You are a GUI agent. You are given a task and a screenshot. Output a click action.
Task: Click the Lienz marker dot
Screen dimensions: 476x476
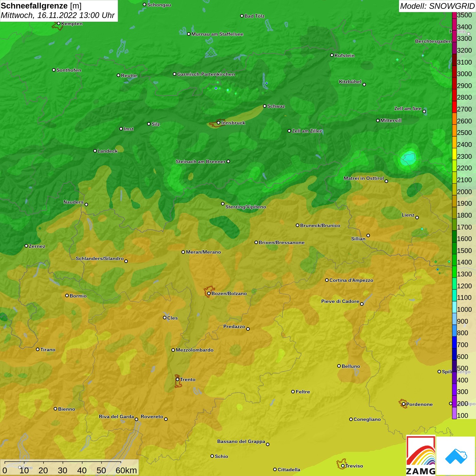click(x=417, y=218)
